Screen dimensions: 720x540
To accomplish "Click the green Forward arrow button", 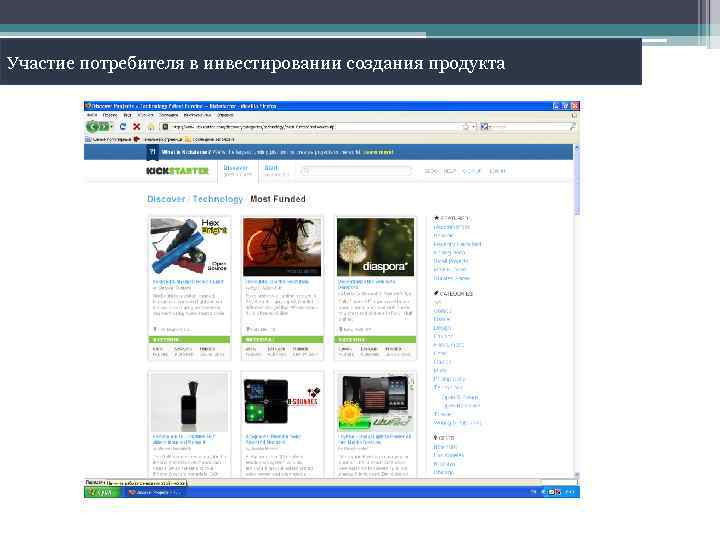I will point(104,127).
